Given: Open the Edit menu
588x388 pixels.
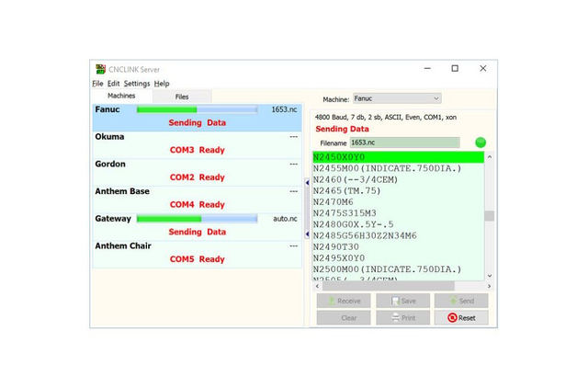Looking at the screenshot, I should [113, 84].
